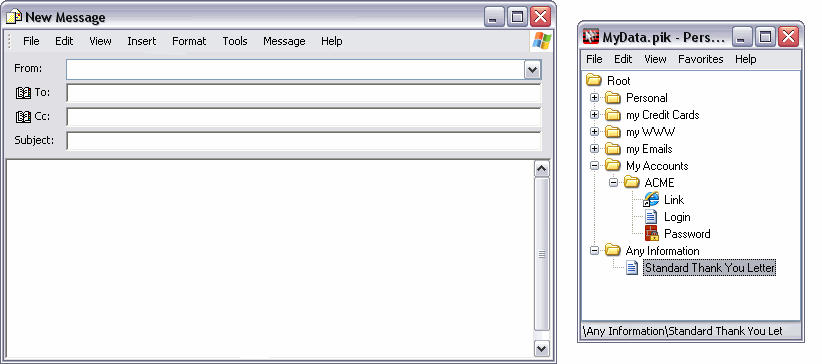Screen dimensions: 822x364
Task: Open Edit menu in MyData.pik window
Action: coord(623,59)
